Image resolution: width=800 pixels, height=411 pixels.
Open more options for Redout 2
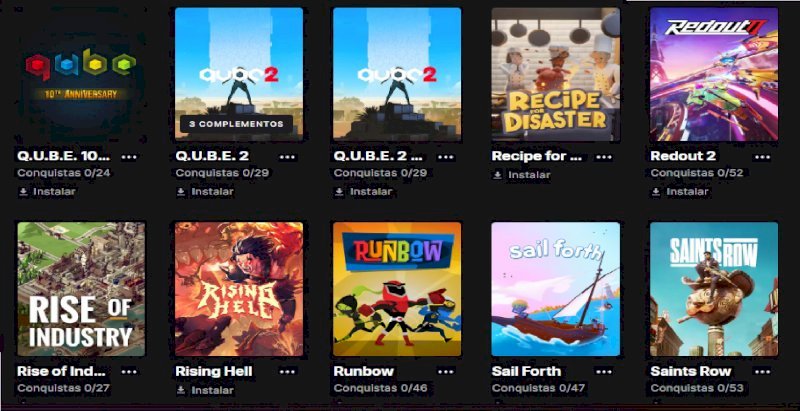pos(762,157)
